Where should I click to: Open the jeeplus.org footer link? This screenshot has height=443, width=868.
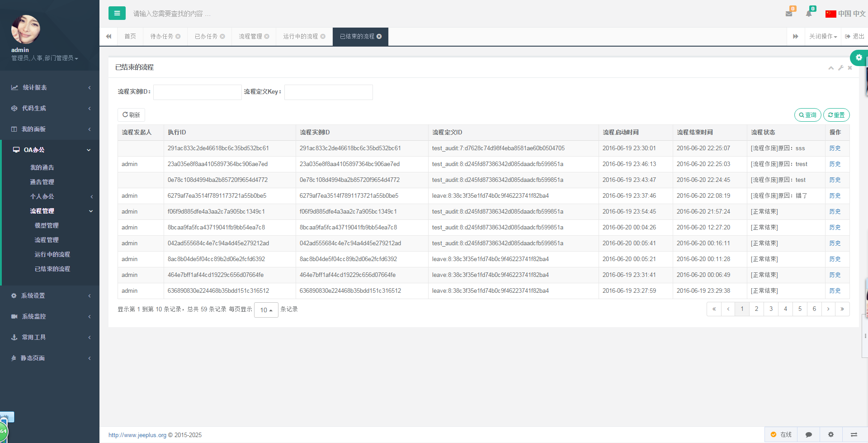tap(137, 435)
